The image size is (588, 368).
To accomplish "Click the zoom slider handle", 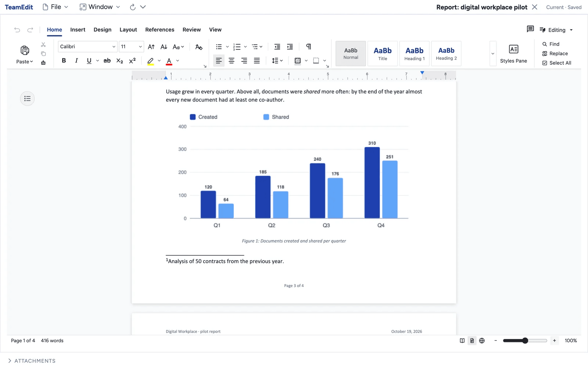I will [x=525, y=341].
